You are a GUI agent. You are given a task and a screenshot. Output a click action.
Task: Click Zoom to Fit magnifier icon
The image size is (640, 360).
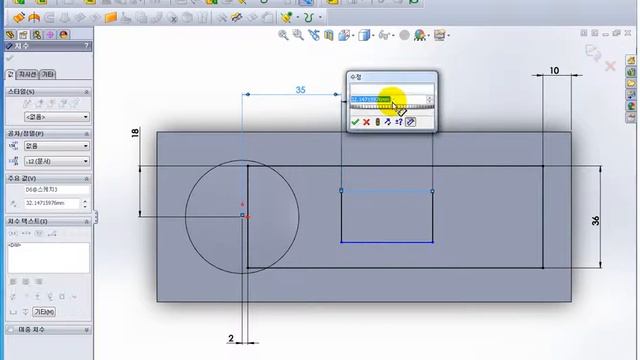point(283,36)
